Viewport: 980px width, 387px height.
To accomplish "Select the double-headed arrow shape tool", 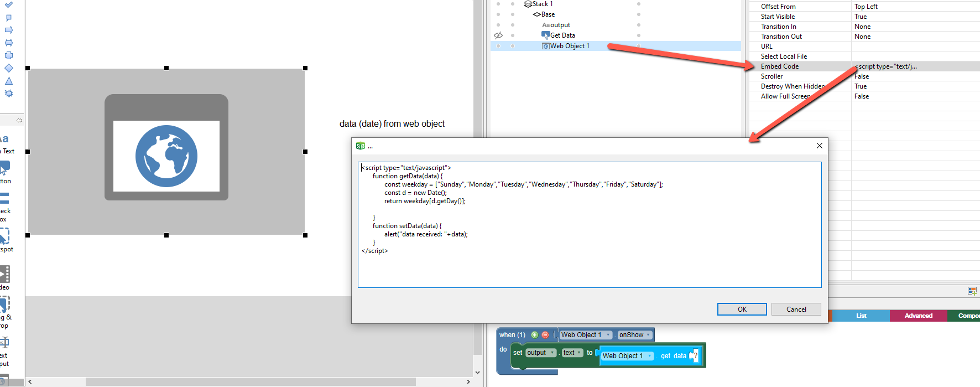I will tap(9, 43).
